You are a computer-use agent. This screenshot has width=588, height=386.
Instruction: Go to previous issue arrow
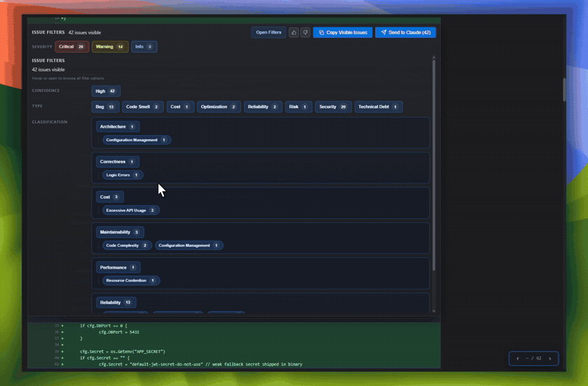[x=518, y=359]
